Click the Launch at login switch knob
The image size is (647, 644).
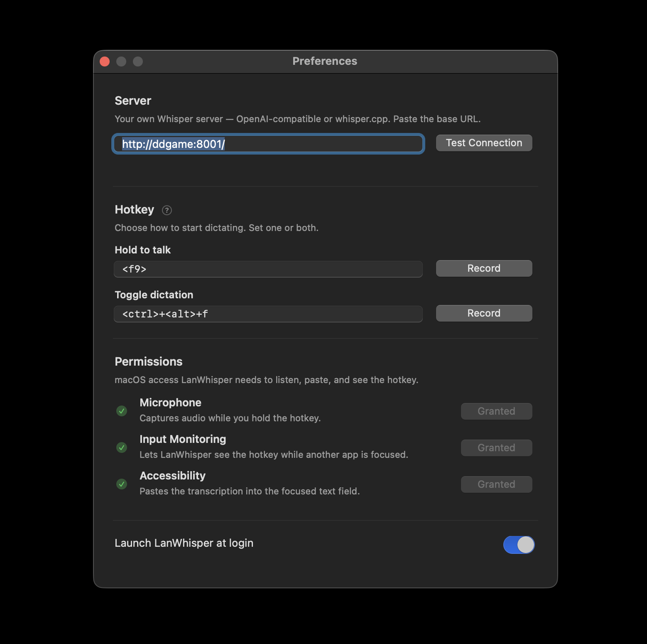tap(525, 545)
